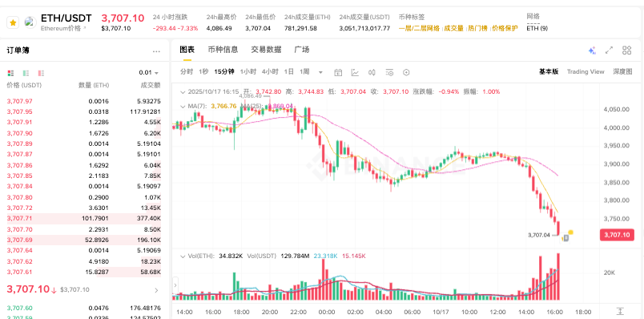Show sell orders only view
Screen dimensions: 644x319
pos(41,73)
